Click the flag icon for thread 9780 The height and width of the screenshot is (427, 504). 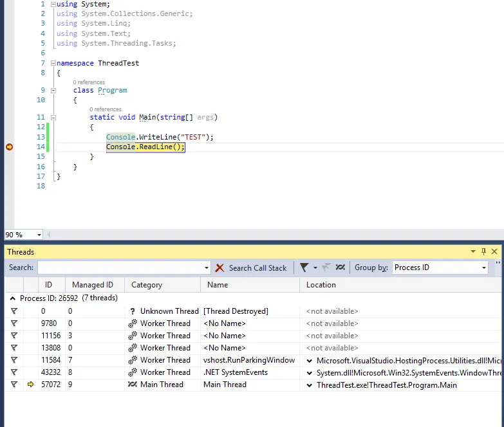(x=14, y=323)
